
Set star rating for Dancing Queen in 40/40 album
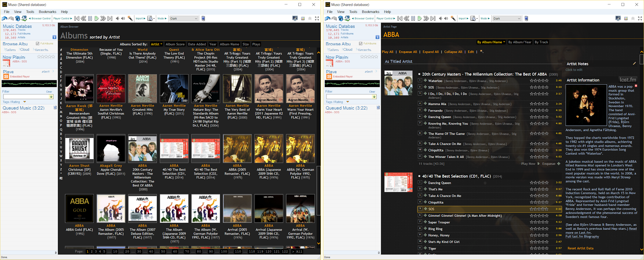click(x=539, y=183)
